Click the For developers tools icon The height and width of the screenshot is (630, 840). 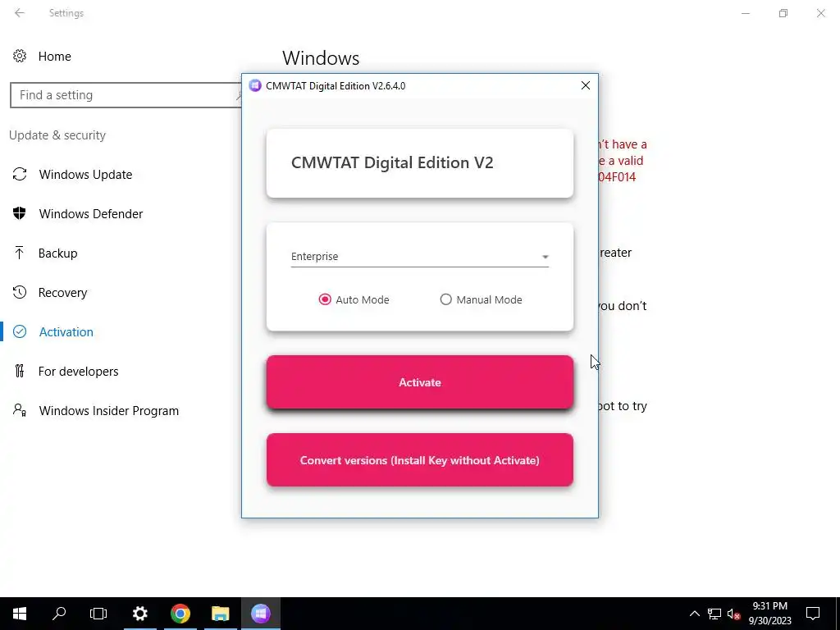20,371
